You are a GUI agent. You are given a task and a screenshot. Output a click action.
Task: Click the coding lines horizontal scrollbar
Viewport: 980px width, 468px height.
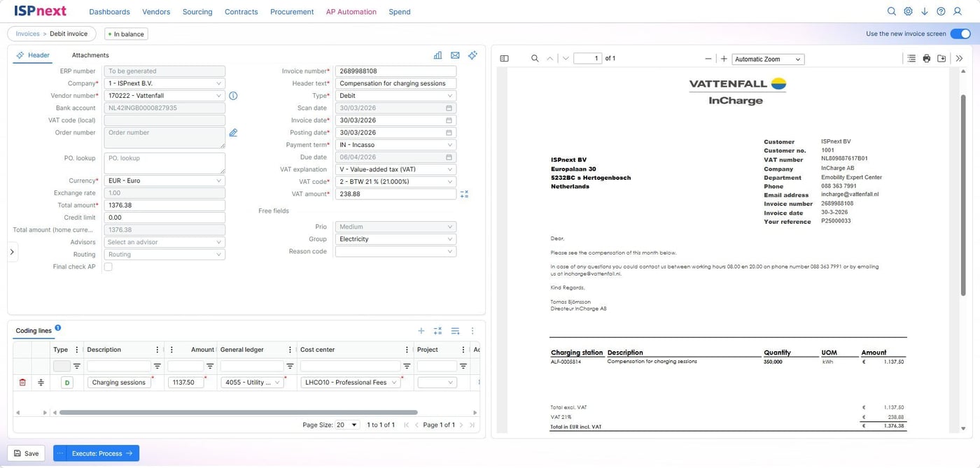click(x=238, y=413)
